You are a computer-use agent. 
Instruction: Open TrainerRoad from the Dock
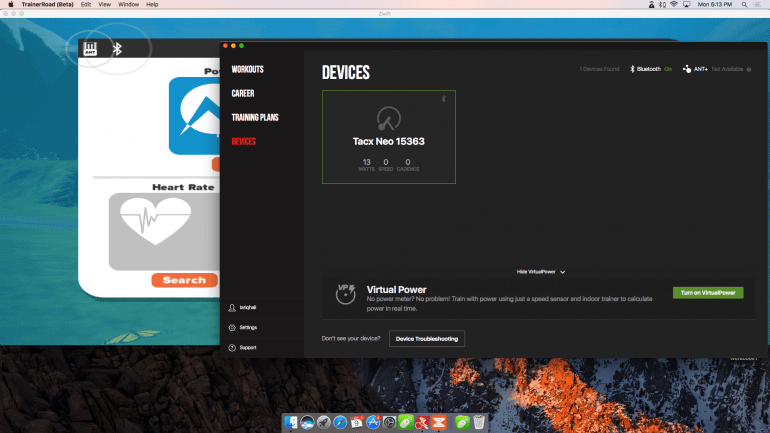pos(422,422)
